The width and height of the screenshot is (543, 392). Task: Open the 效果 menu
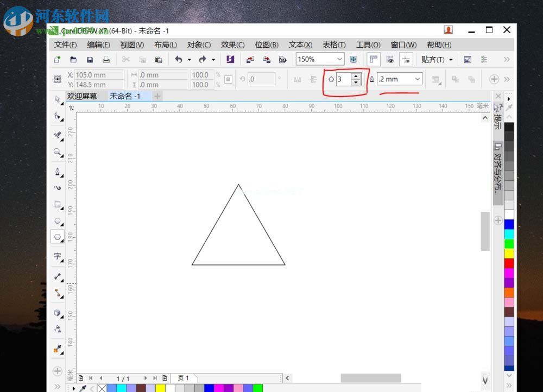pyautogui.click(x=232, y=45)
